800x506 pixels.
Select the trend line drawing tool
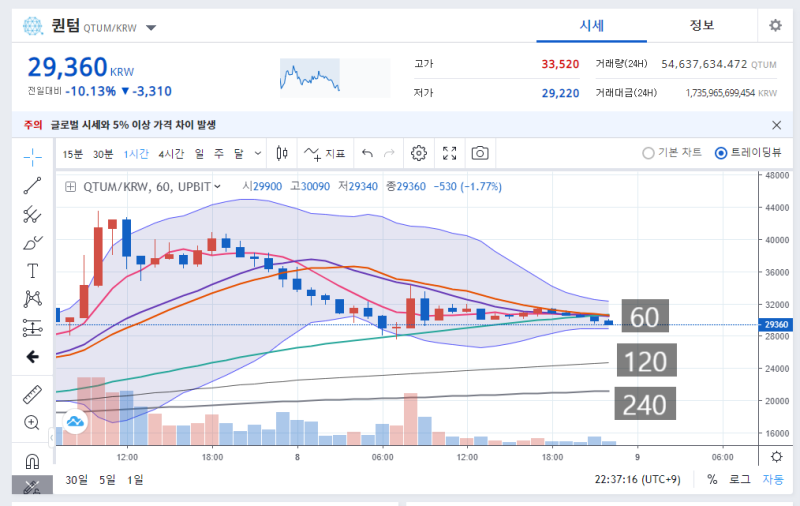pos(33,186)
